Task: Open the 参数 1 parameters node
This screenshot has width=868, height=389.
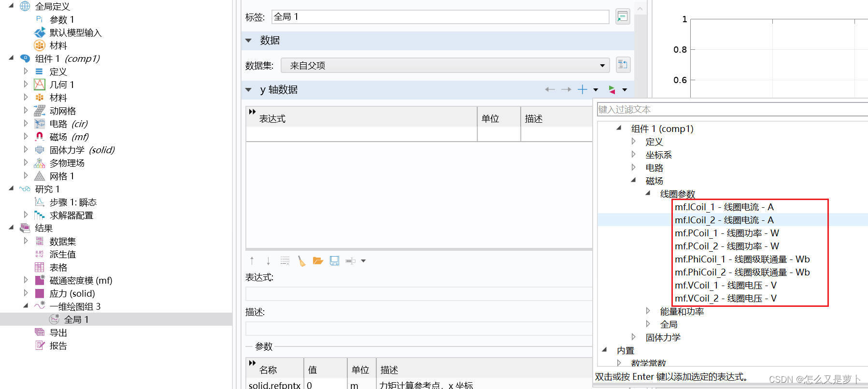Action: pos(61,20)
